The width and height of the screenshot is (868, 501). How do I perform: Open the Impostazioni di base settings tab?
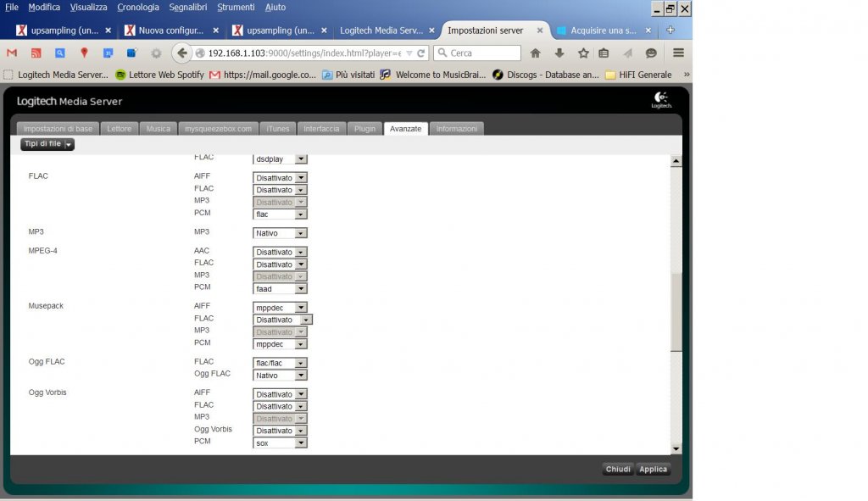[x=58, y=129]
